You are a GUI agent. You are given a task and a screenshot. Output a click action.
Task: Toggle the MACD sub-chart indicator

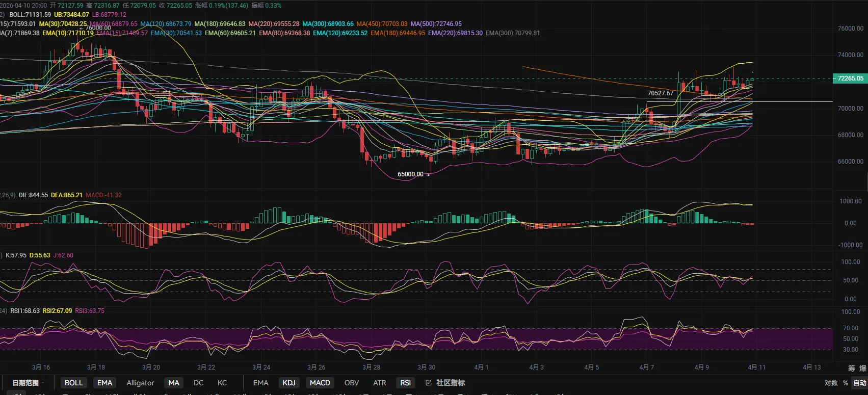coord(320,383)
